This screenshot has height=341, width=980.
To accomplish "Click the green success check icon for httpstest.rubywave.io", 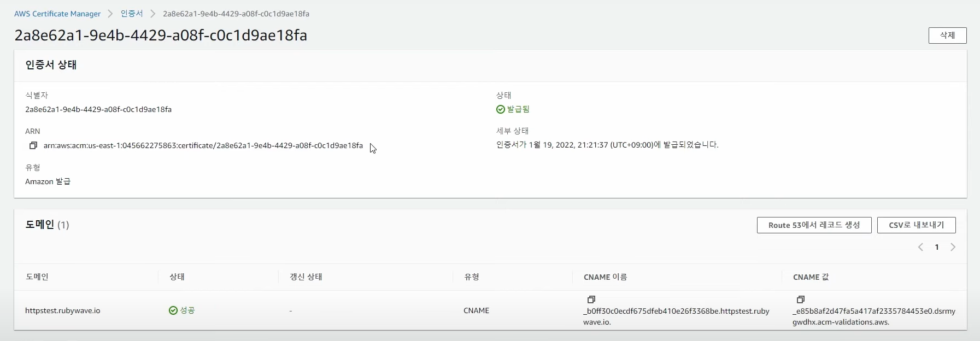I will [173, 310].
